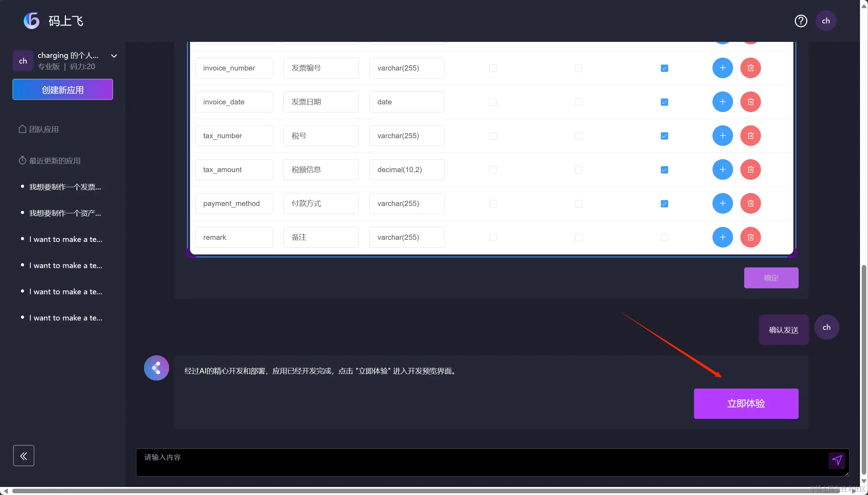Click the 立即体验 button
The width and height of the screenshot is (868, 495).
pyautogui.click(x=746, y=404)
